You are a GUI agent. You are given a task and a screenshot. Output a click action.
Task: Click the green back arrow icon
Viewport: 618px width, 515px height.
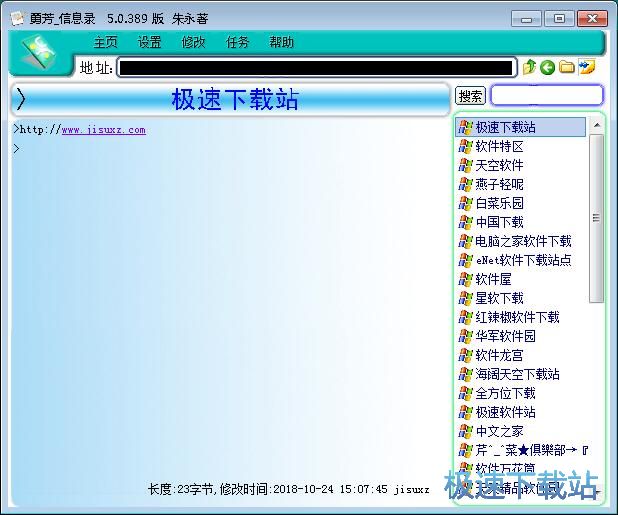[x=547, y=67]
